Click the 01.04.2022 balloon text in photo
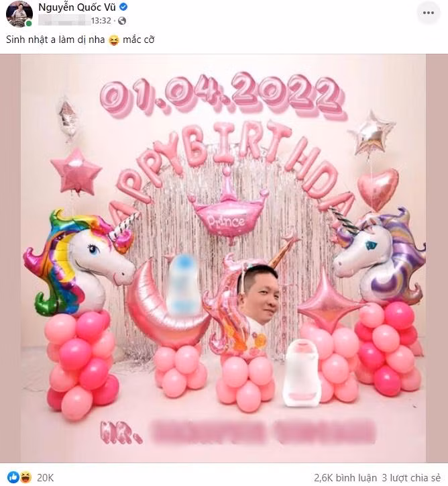Image resolution: width=448 pixels, height=486 pixels. click(x=222, y=95)
